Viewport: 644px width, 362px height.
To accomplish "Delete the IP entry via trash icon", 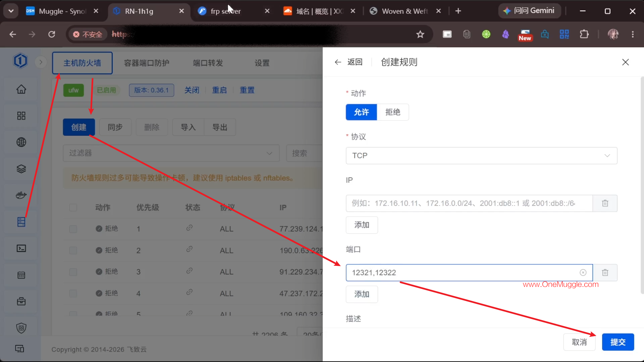I will (x=605, y=203).
